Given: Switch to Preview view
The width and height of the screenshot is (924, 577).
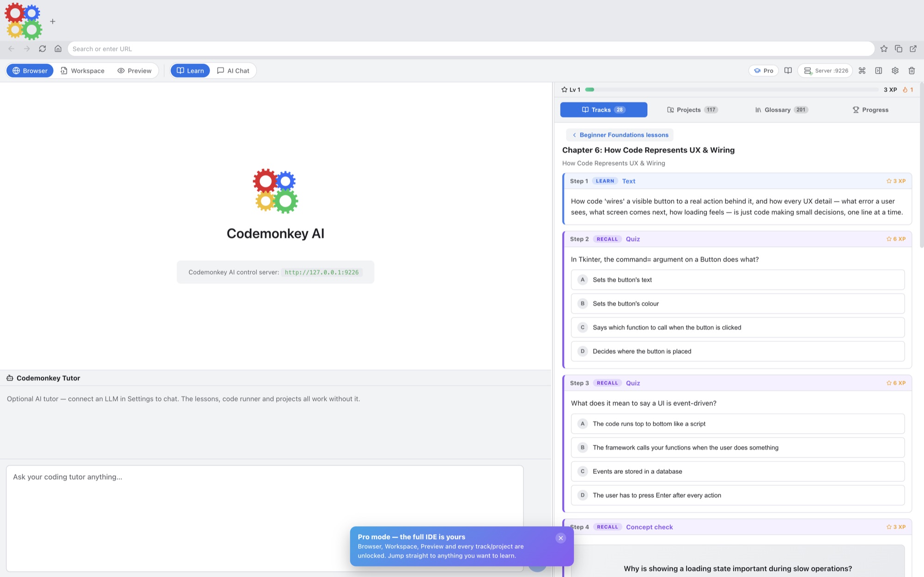Looking at the screenshot, I should coord(134,71).
